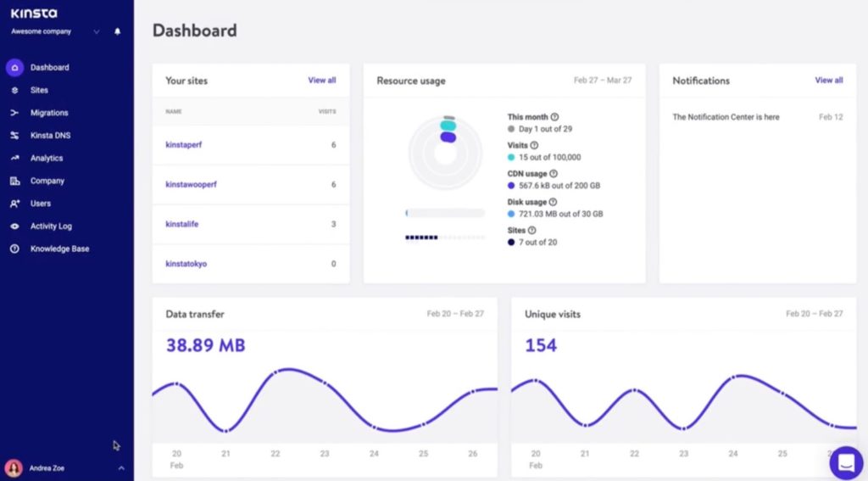Click the blue Disk usage legend dot

pos(511,214)
